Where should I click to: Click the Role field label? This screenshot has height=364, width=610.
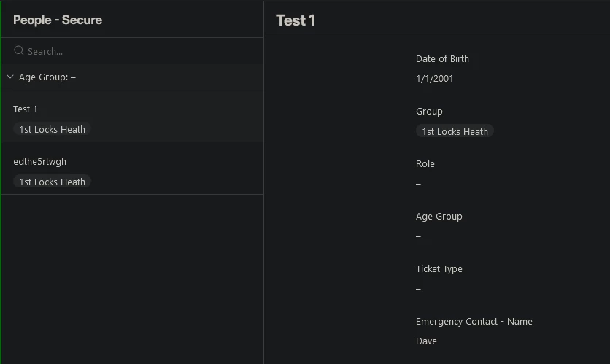[x=425, y=163]
